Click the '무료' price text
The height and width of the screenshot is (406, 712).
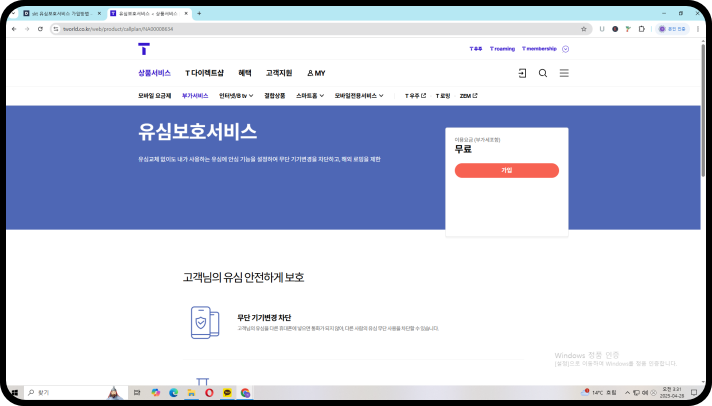463,149
